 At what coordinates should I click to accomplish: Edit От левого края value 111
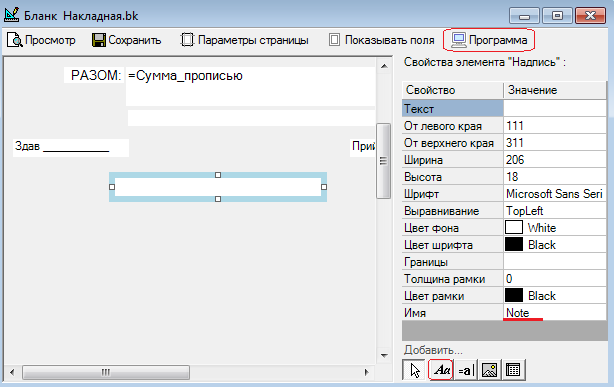click(x=554, y=126)
